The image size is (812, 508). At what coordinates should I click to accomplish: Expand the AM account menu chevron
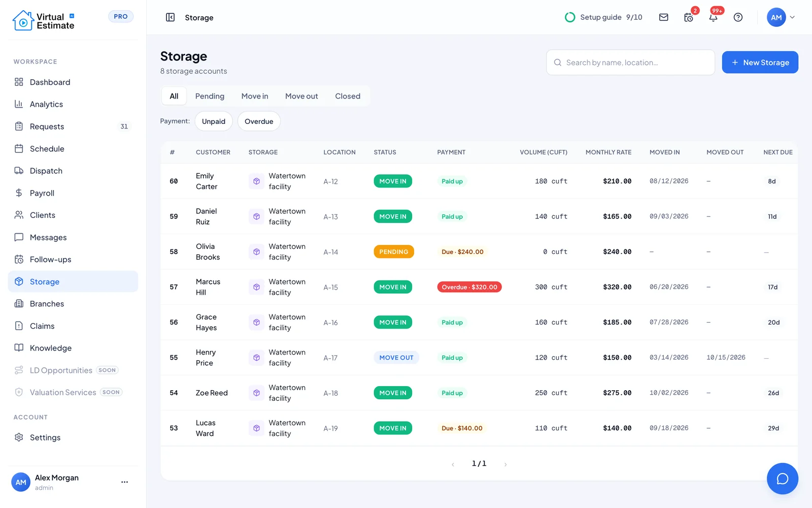[792, 17]
